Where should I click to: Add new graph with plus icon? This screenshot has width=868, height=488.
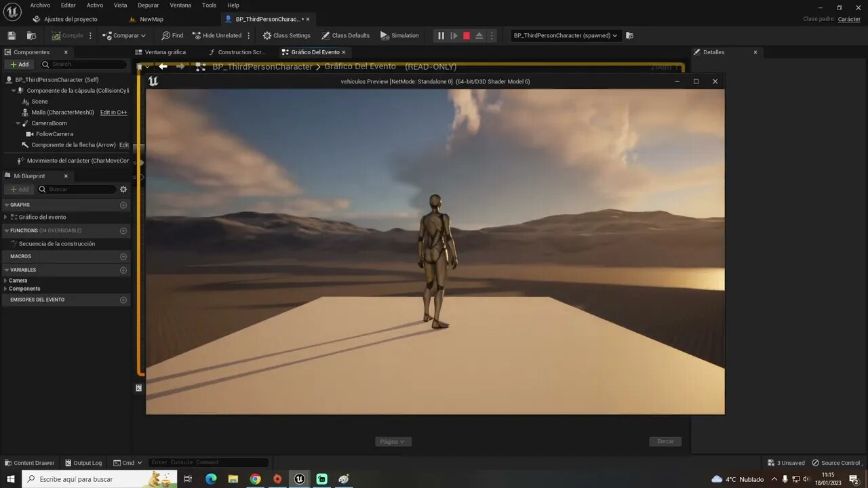[x=123, y=205]
